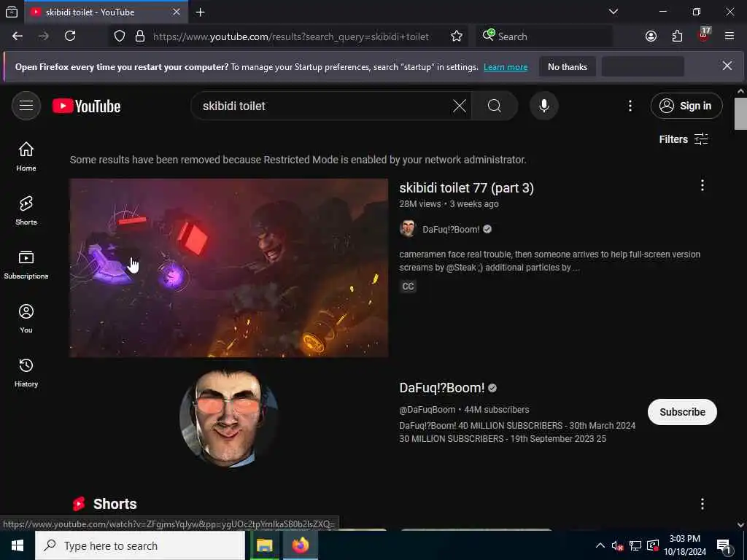
Task: Click the YouTube search magnifier button
Action: point(495,106)
